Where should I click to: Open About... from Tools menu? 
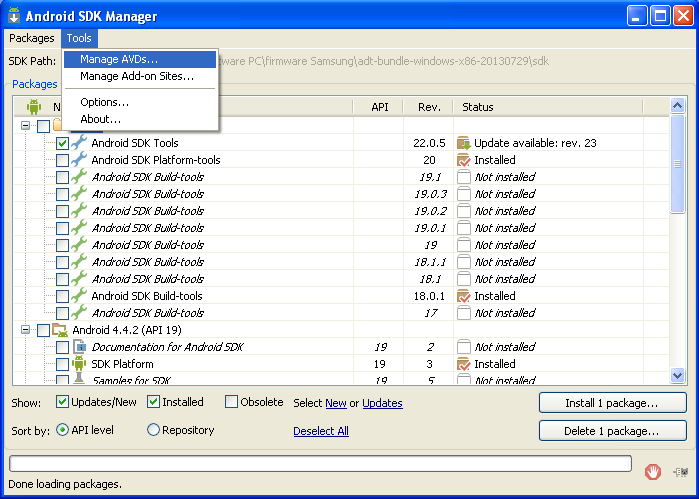coord(140,119)
